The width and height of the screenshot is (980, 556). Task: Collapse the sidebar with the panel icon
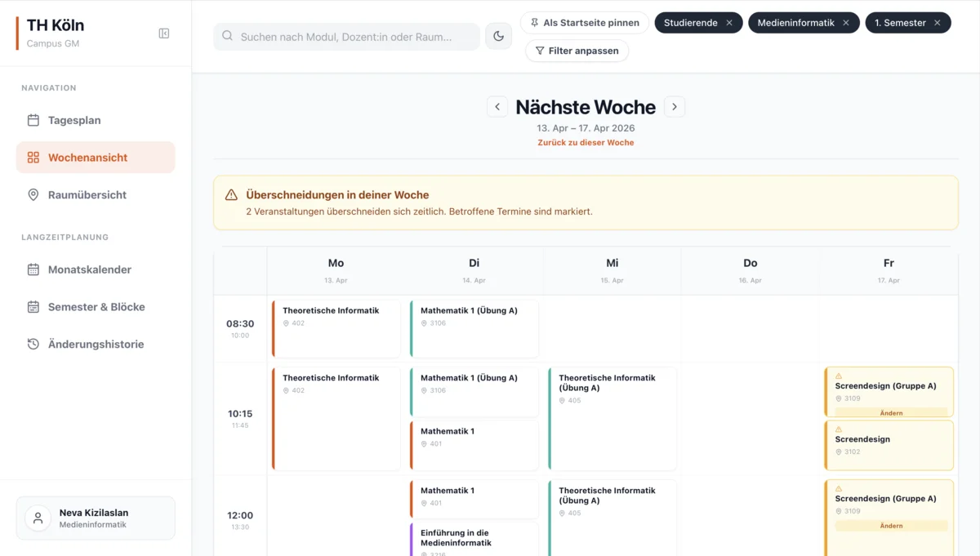(x=163, y=33)
